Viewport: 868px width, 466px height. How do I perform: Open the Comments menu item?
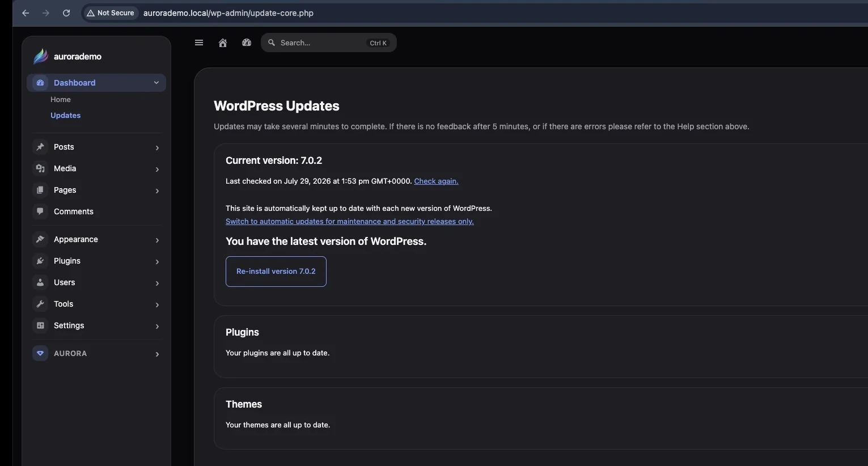74,211
